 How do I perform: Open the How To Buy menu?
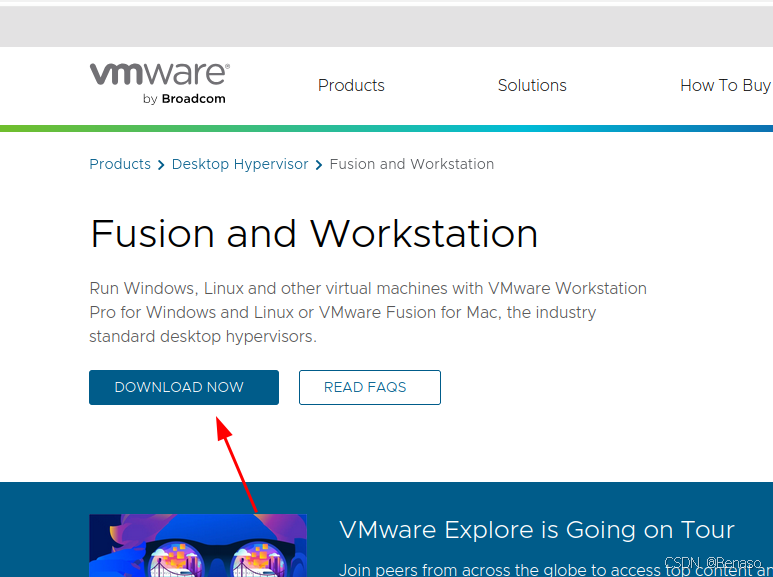tap(726, 85)
